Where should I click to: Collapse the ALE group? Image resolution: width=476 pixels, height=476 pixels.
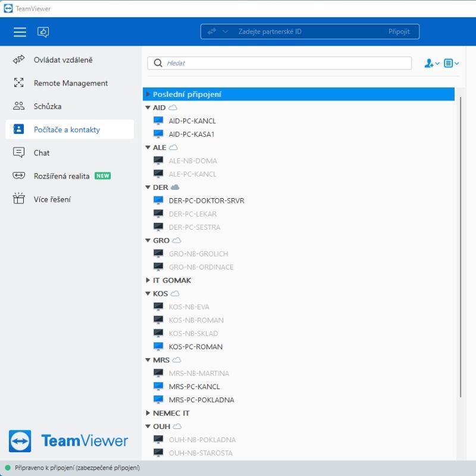[148, 147]
